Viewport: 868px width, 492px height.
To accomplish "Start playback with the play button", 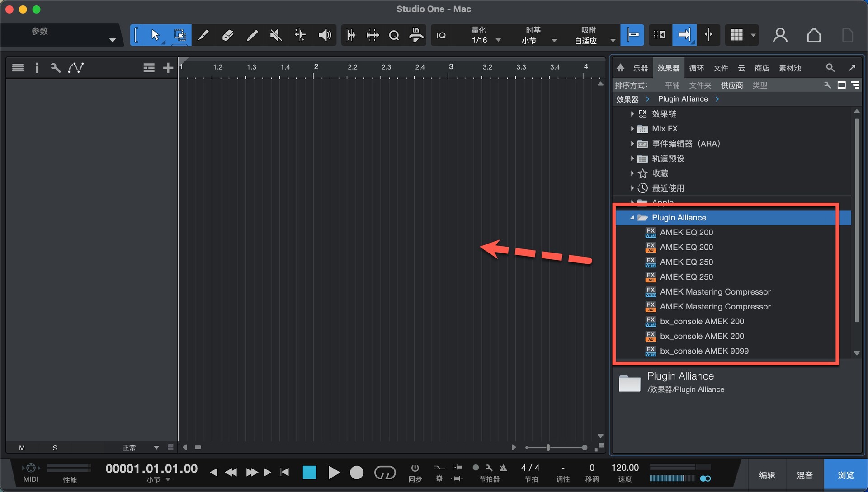I will pos(334,473).
